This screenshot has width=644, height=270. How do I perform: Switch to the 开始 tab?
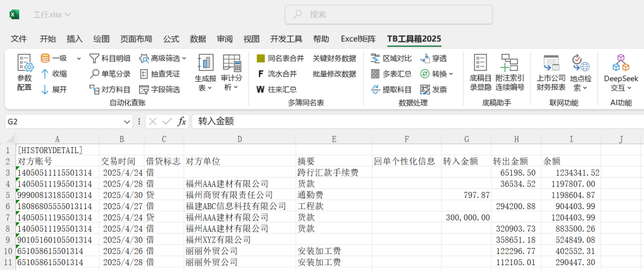(x=48, y=39)
